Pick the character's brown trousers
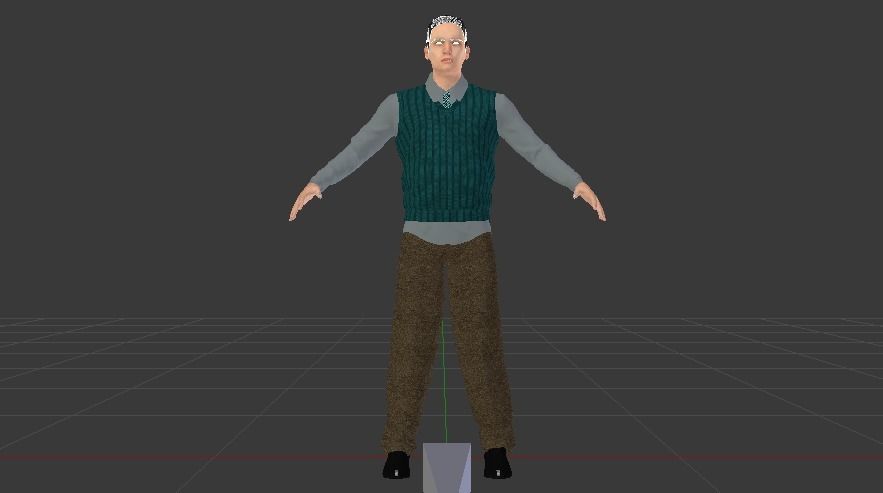This screenshot has width=883, height=493. (448, 343)
